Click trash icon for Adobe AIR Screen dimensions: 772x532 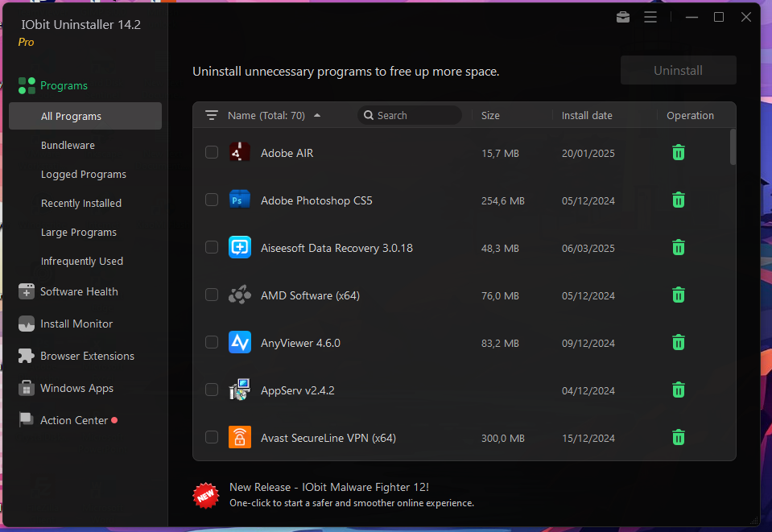(679, 152)
